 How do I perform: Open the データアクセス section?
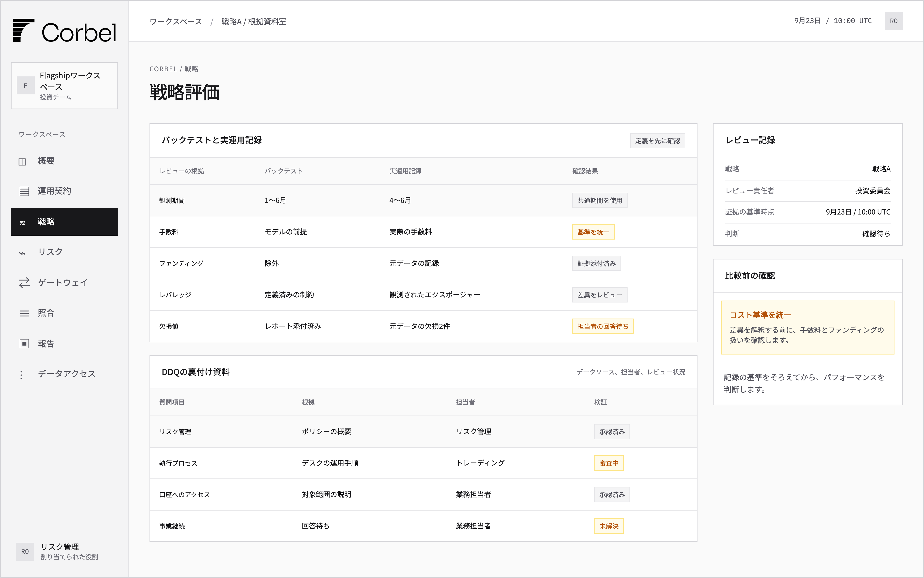pos(64,374)
